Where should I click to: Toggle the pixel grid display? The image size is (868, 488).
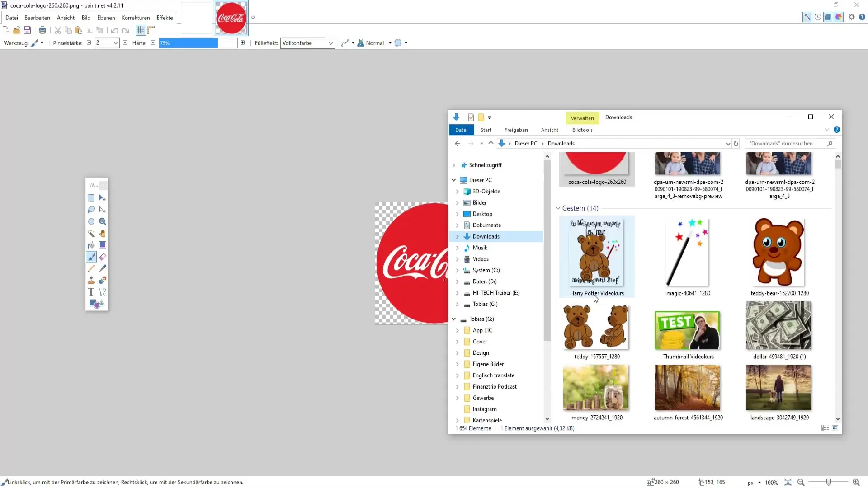pyautogui.click(x=141, y=30)
